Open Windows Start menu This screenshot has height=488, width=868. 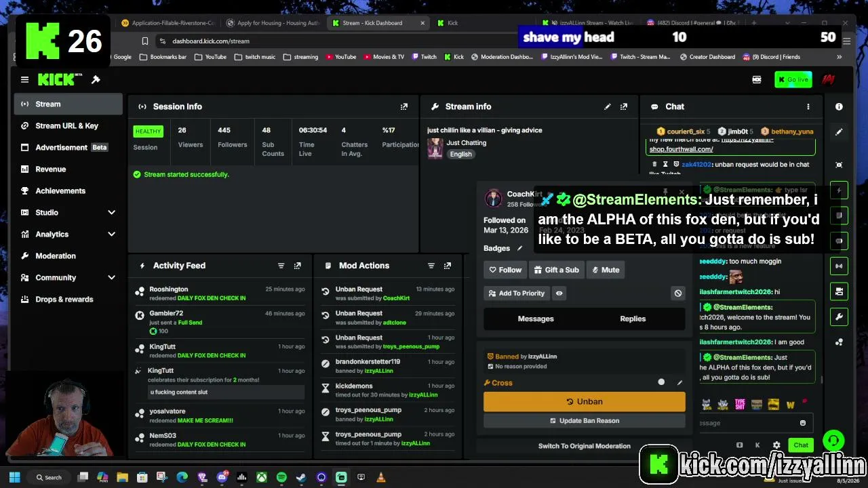pos(14,477)
